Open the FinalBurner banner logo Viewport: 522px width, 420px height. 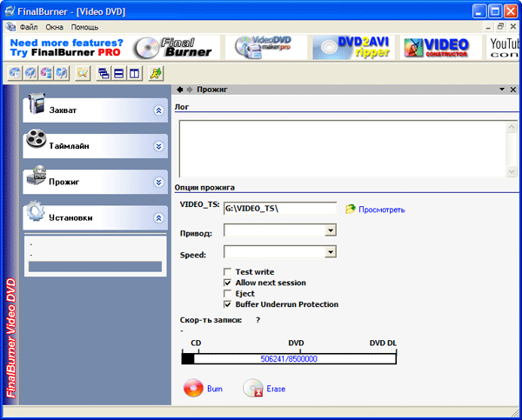click(x=173, y=48)
